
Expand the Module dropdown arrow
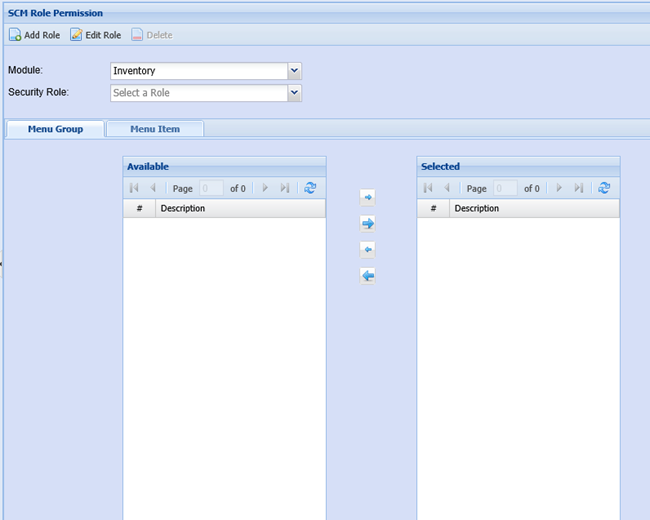pyautogui.click(x=294, y=71)
